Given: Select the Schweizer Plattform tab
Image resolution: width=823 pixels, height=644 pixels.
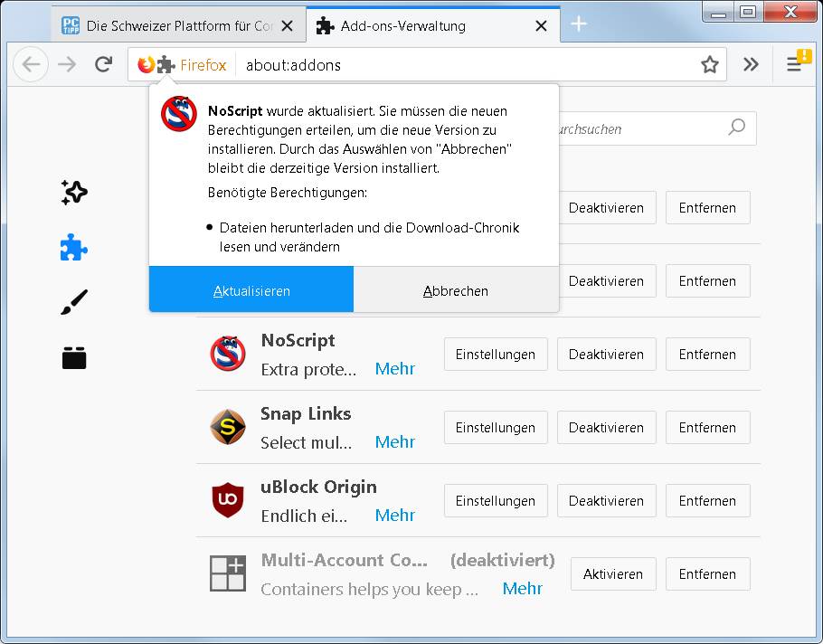Looking at the screenshot, I should click(x=181, y=25).
